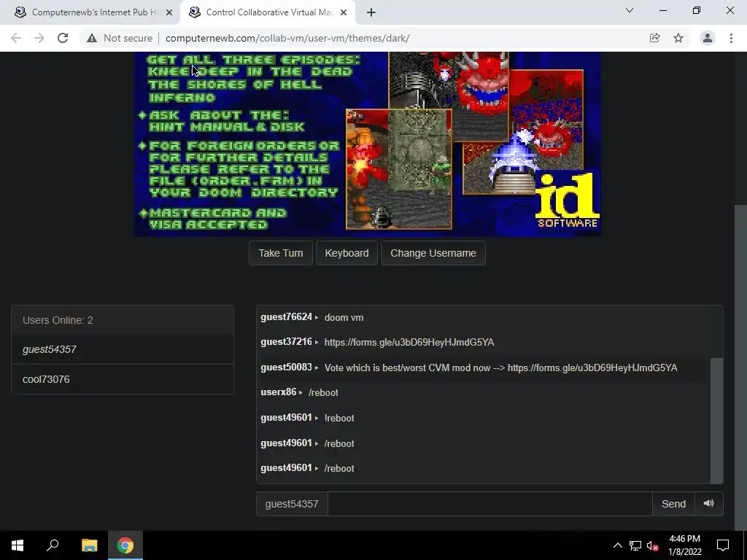Click the Change Username button
Image resolution: width=747 pixels, height=560 pixels.
433,253
